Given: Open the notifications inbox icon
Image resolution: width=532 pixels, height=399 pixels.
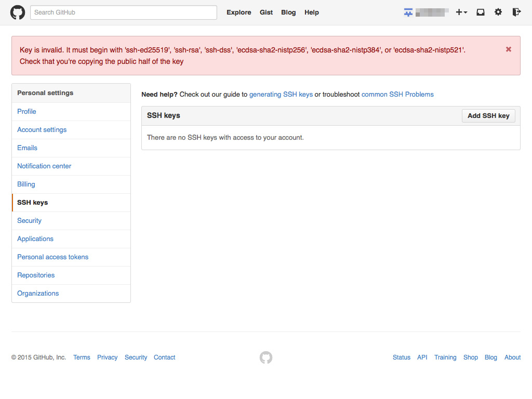Looking at the screenshot, I should point(481,12).
